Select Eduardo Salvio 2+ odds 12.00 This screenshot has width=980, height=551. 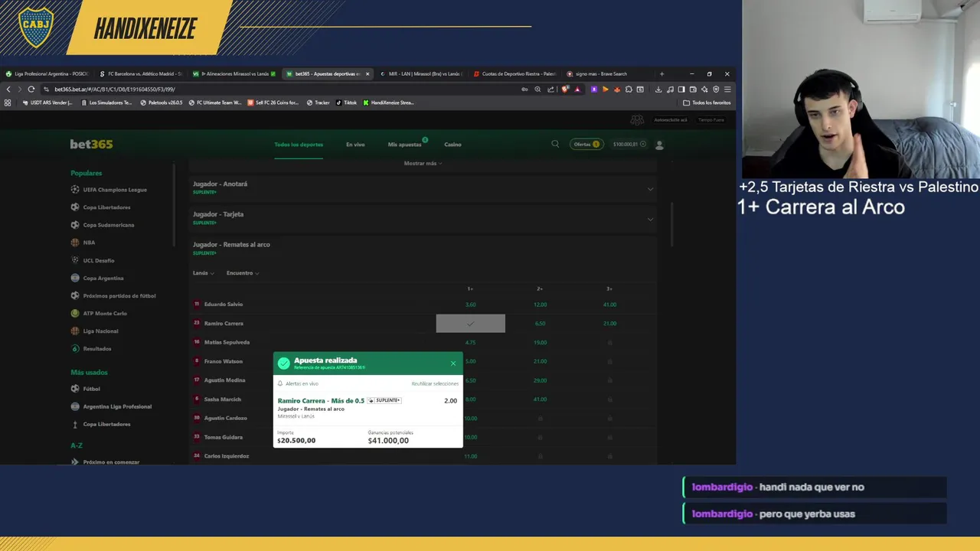[540, 305]
